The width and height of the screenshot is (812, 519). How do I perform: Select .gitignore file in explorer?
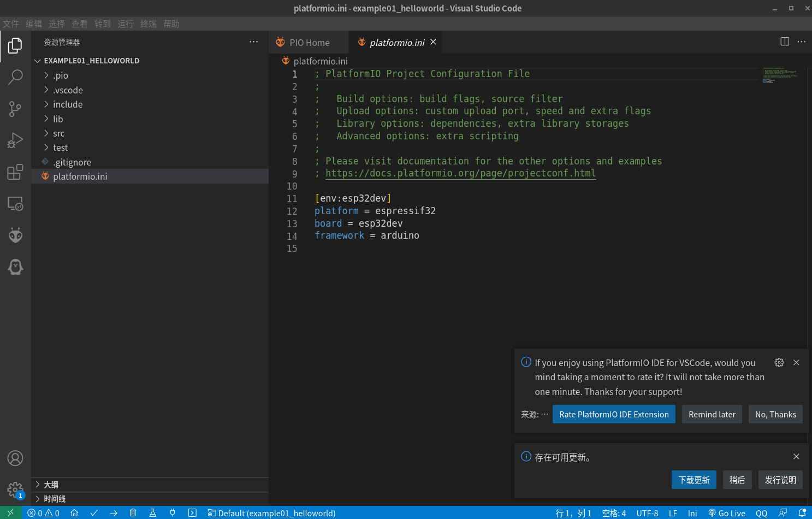coord(150,162)
